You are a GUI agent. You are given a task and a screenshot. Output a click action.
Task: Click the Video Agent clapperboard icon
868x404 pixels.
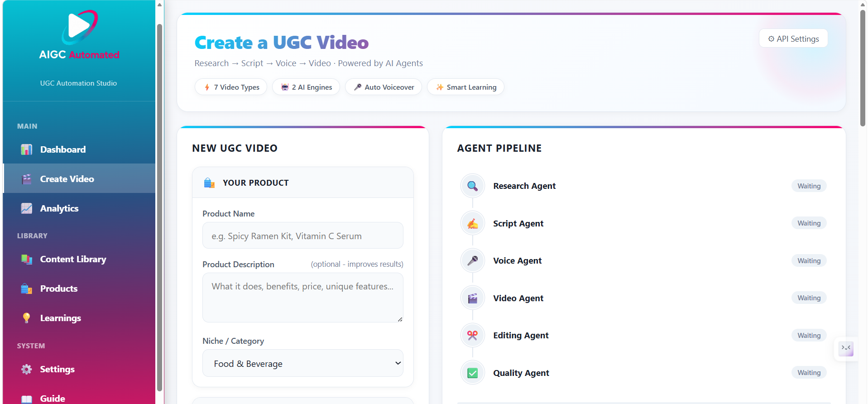coord(472,298)
